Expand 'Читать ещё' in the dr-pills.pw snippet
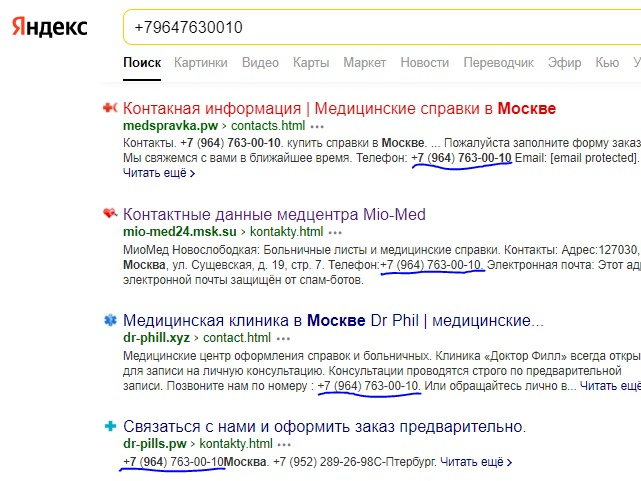This screenshot has width=641, height=481. pyautogui.click(x=475, y=462)
